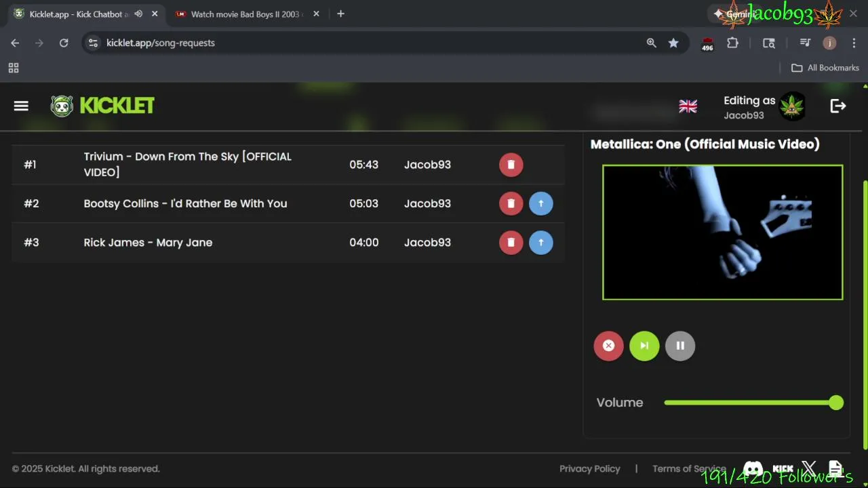Click the KICKLET wordmark
Viewport: 868px width, 488px height.
pos(117,106)
